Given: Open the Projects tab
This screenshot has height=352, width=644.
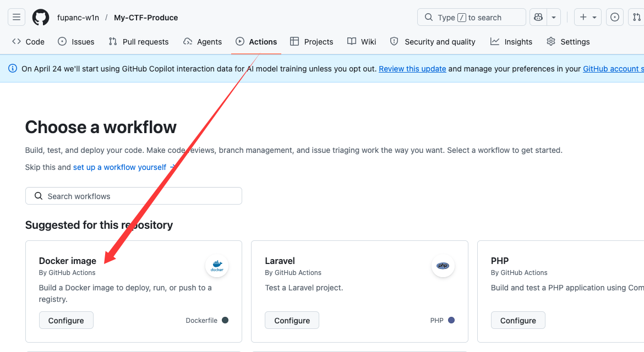Looking at the screenshot, I should (x=312, y=41).
